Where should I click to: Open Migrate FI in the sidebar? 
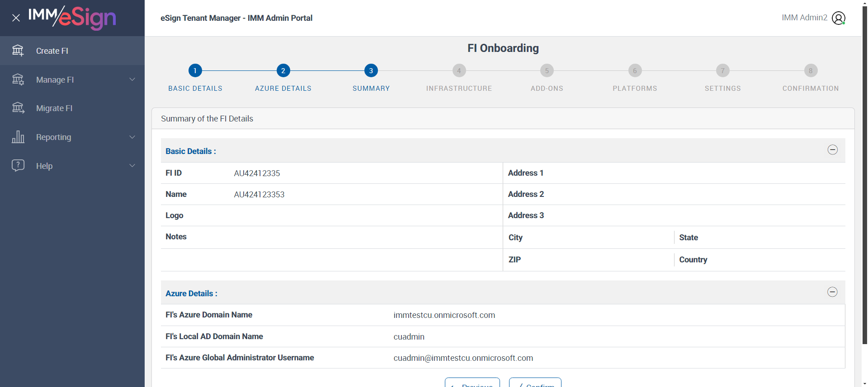tap(72, 108)
